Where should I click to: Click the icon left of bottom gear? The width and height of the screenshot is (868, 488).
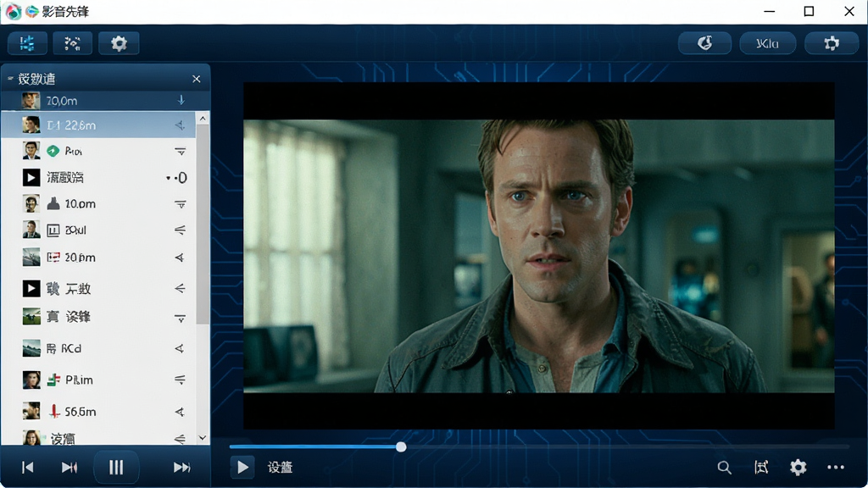[x=761, y=468]
